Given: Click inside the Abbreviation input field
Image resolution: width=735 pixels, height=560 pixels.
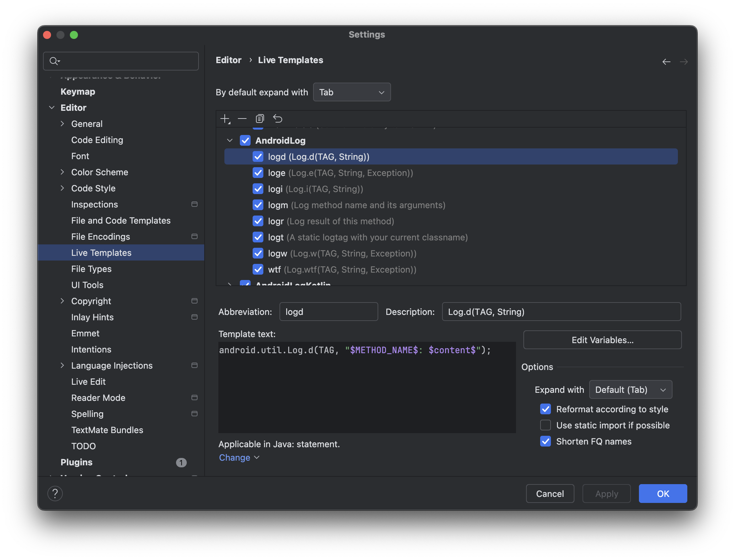Looking at the screenshot, I should [x=329, y=312].
